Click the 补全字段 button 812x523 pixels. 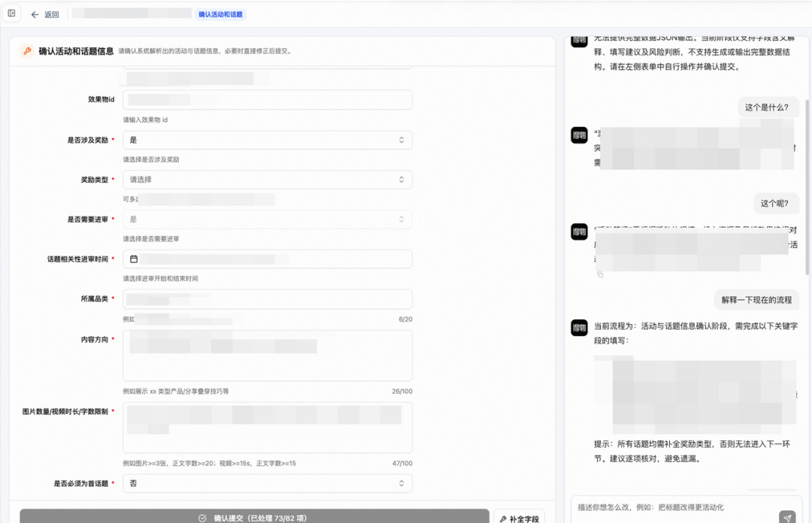(x=519, y=517)
